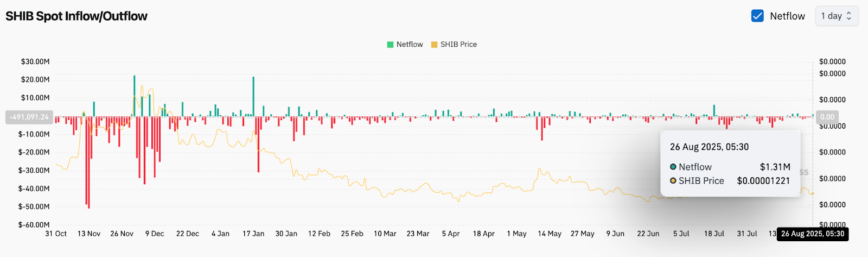
Task: Click the black "26 Aug 2025, 05:30" axis marker
Action: 812,234
